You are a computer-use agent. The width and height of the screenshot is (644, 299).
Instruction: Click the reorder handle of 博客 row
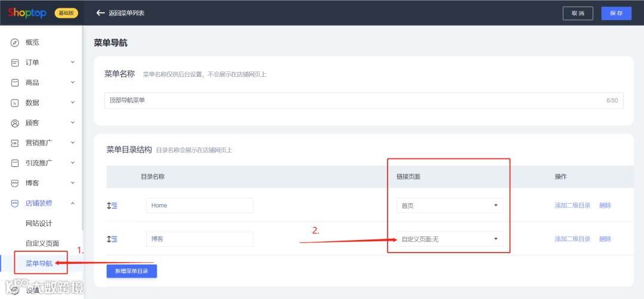[x=112, y=239]
